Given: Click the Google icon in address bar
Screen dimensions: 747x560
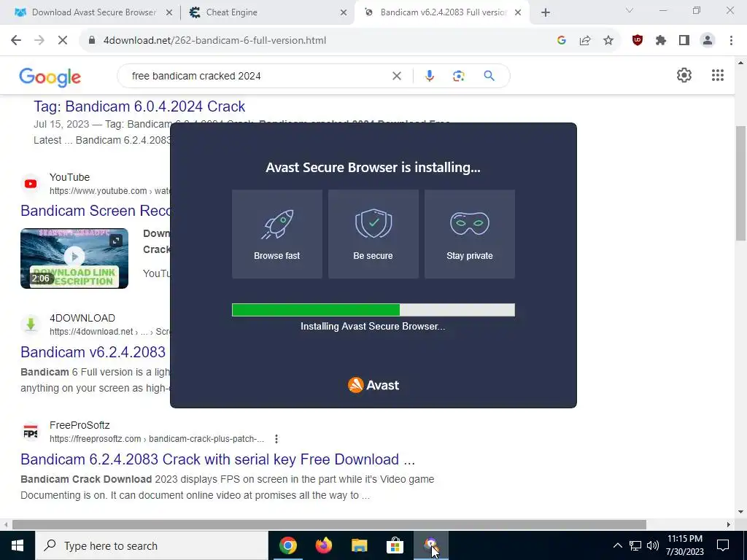Looking at the screenshot, I should click(562, 41).
